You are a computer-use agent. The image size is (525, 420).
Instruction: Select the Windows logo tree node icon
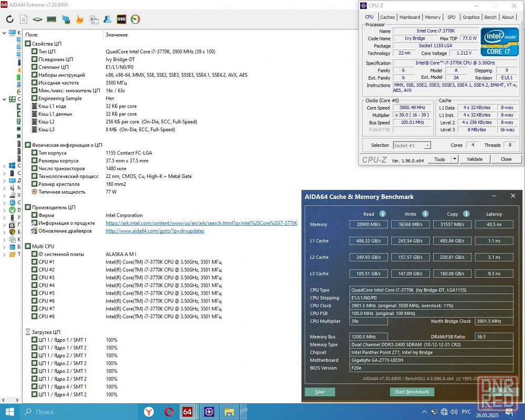click(12, 165)
